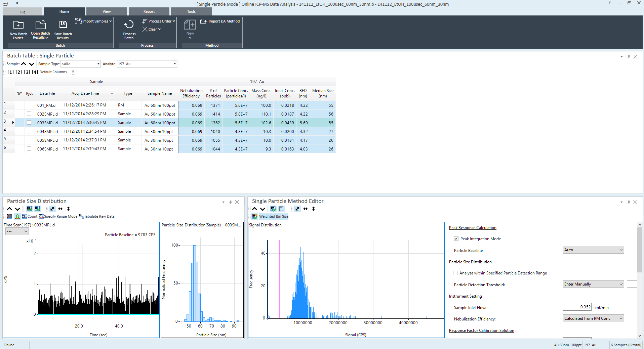Show column layout 3 in Batch Table
Viewport: 644px width, 349px height.
[x=27, y=72]
